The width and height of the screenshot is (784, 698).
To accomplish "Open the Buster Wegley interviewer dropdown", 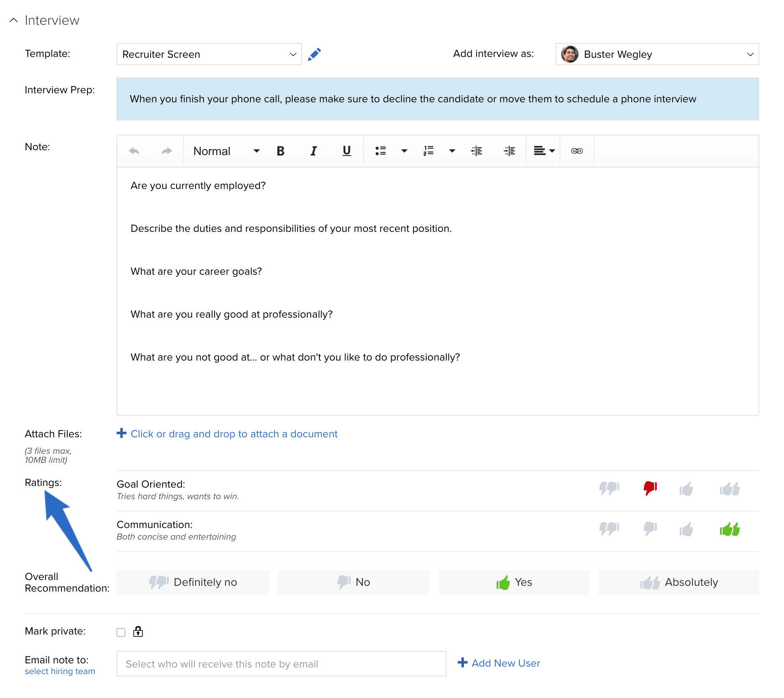I will point(657,54).
